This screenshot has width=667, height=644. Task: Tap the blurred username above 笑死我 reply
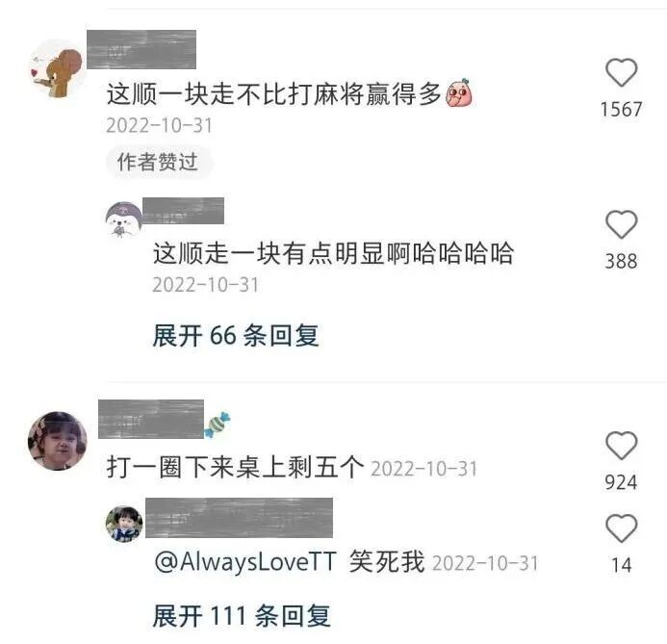[239, 518]
